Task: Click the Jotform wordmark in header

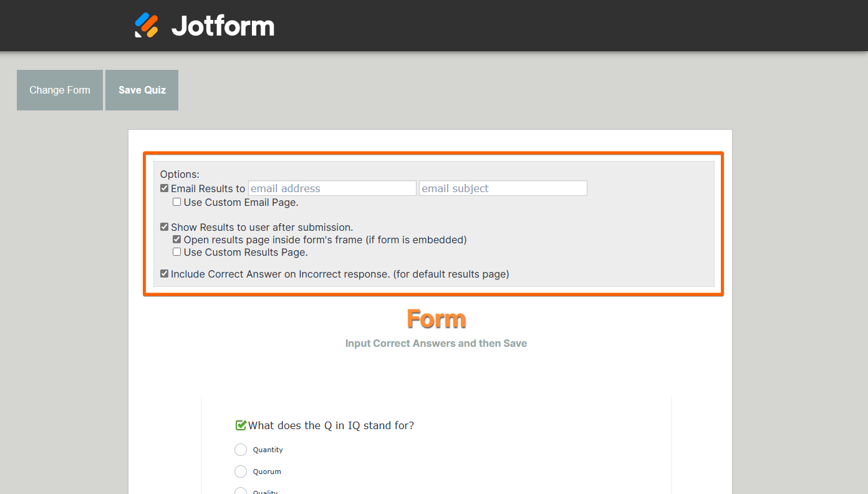Action: coord(223,26)
